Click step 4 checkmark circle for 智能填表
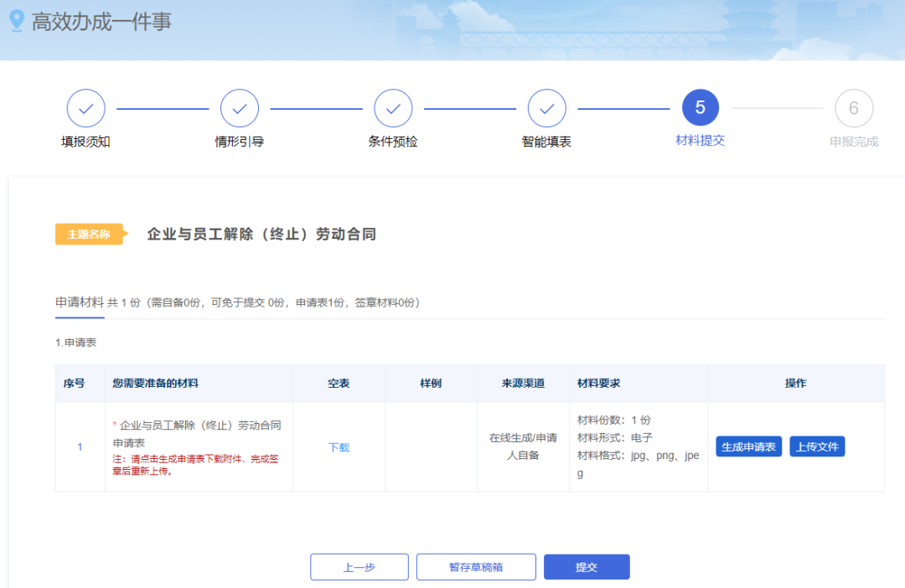Screen dimensions: 905x588 point(546,108)
